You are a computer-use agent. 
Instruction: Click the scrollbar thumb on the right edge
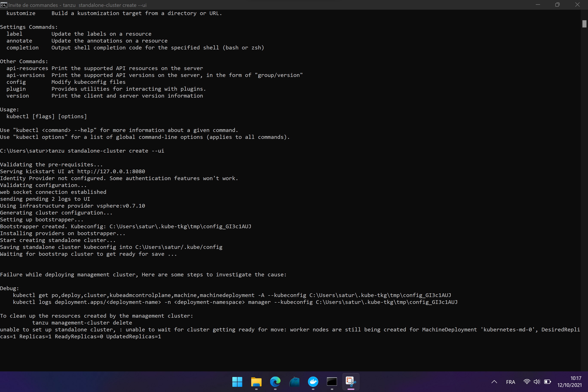click(x=584, y=24)
